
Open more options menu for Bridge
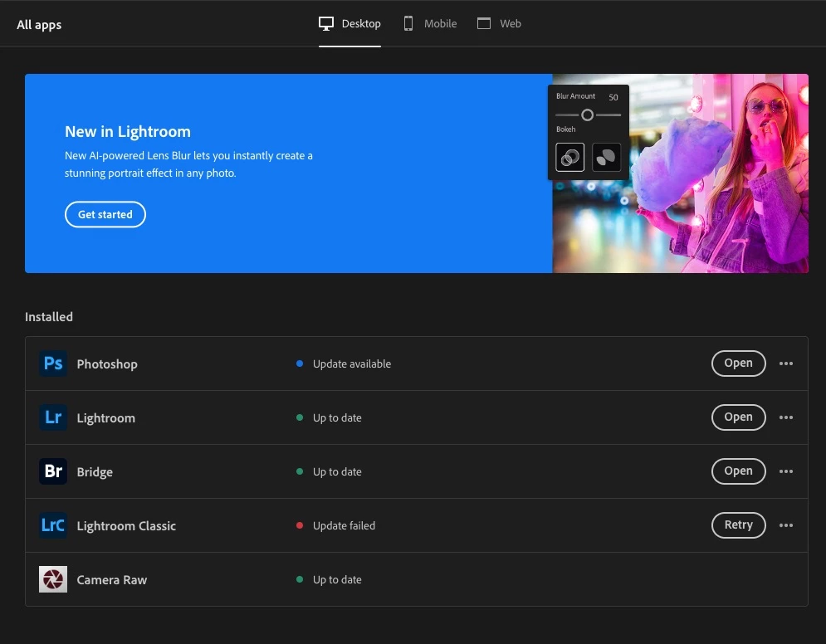(786, 471)
